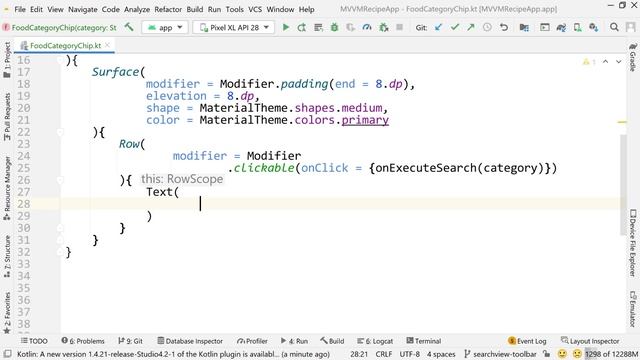This screenshot has height=360, width=640.
Task: Open the Project tool window
Action: point(7,60)
